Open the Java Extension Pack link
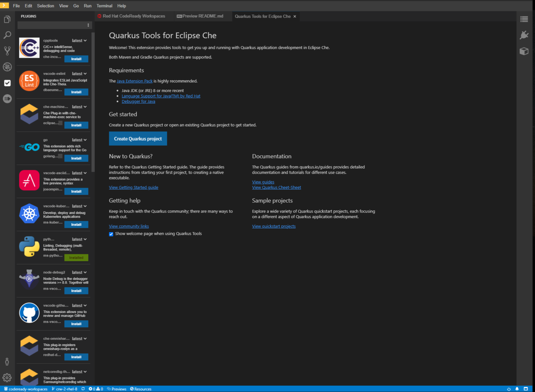 click(x=135, y=81)
